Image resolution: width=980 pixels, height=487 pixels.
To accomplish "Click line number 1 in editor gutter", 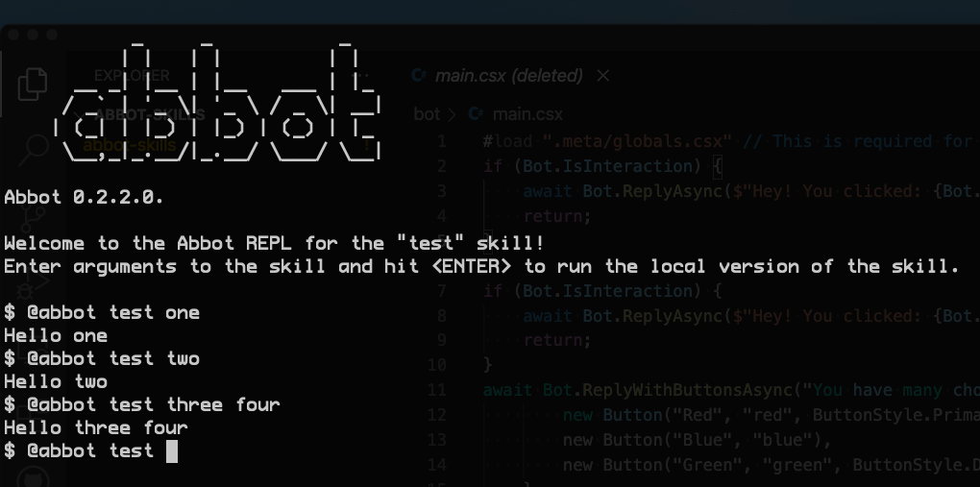I will [x=441, y=141].
